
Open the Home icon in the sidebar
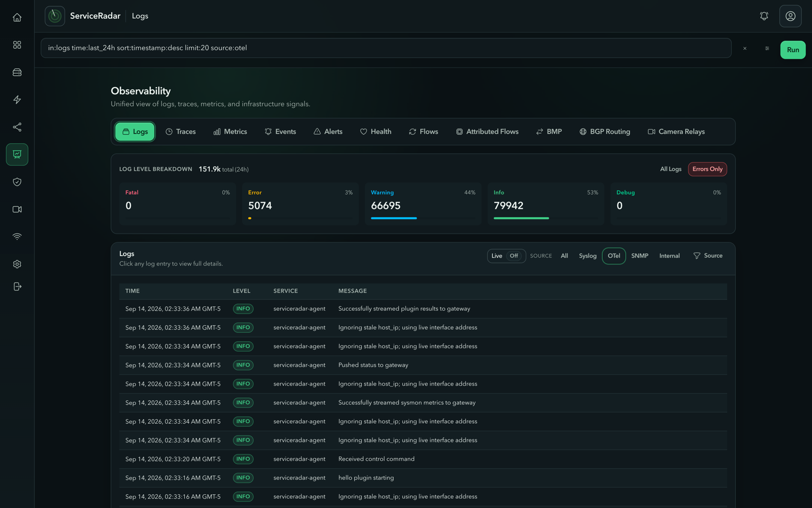click(x=17, y=17)
